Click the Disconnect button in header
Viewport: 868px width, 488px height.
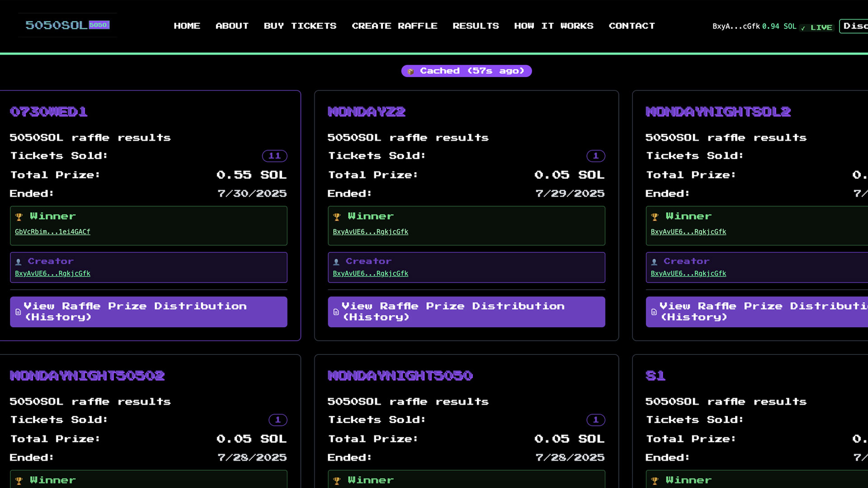[854, 26]
